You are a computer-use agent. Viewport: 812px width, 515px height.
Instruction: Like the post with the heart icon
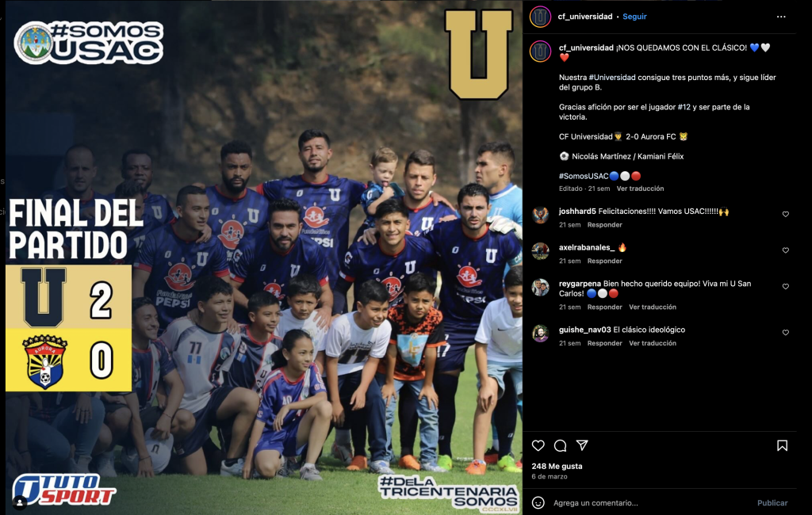coord(538,445)
